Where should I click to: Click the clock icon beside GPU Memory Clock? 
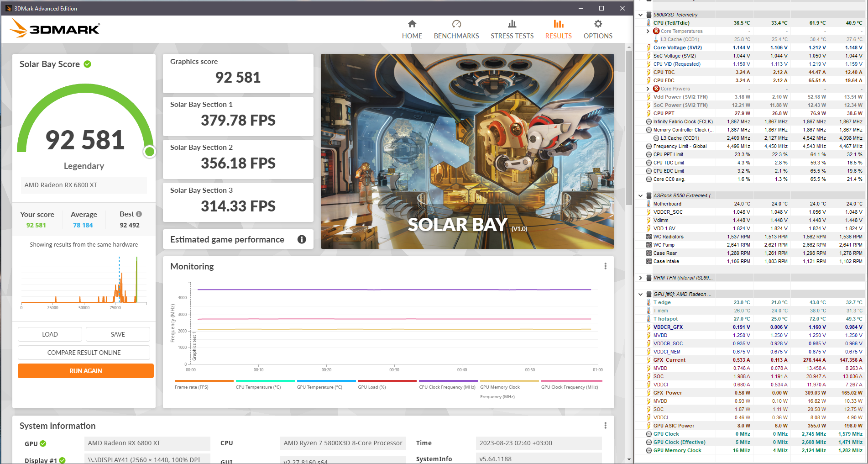coord(648,450)
